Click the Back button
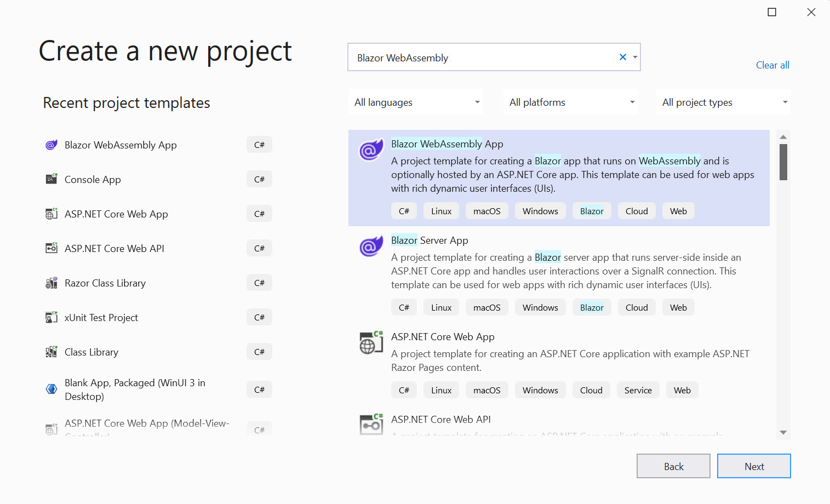Image resolution: width=830 pixels, height=504 pixels. 673,466
